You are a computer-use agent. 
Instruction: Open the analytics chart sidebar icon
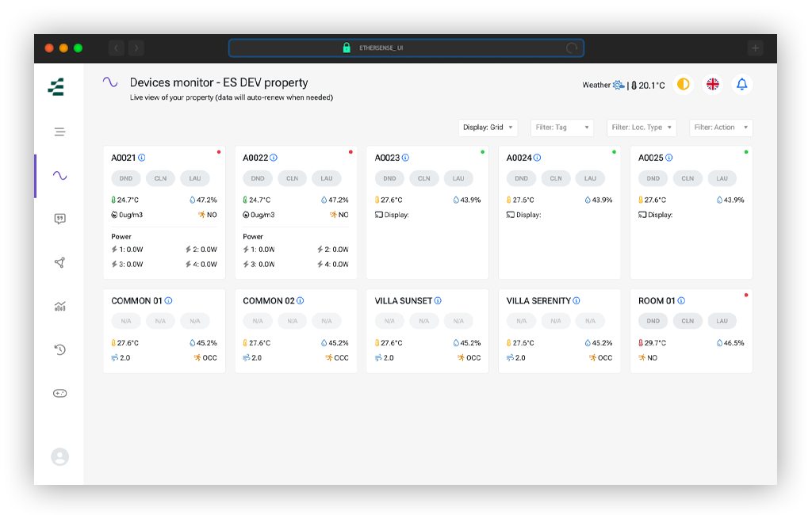[x=59, y=307]
